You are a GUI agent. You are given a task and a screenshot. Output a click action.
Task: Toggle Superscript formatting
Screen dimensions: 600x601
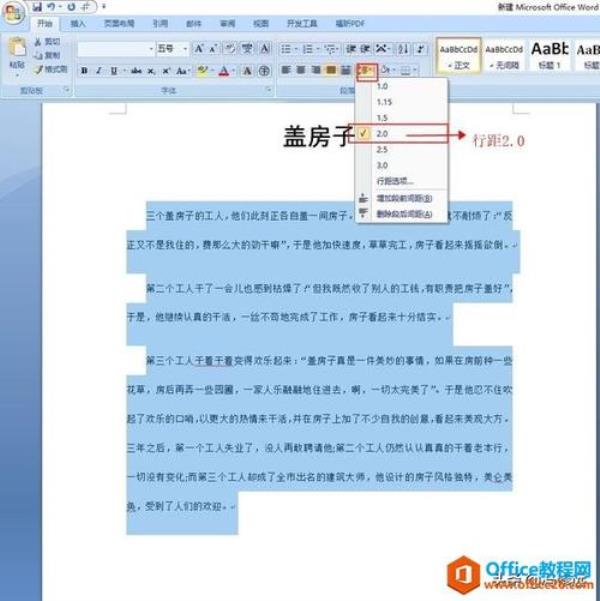[x=166, y=71]
